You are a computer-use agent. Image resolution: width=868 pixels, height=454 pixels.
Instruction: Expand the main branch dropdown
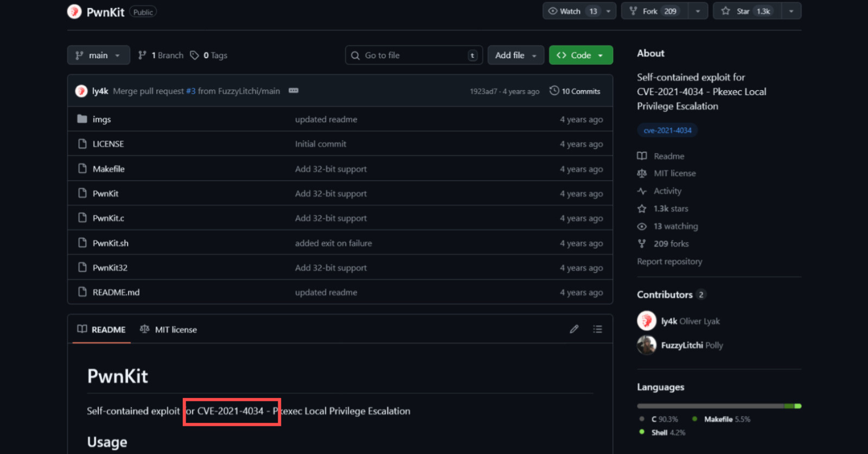[98, 55]
